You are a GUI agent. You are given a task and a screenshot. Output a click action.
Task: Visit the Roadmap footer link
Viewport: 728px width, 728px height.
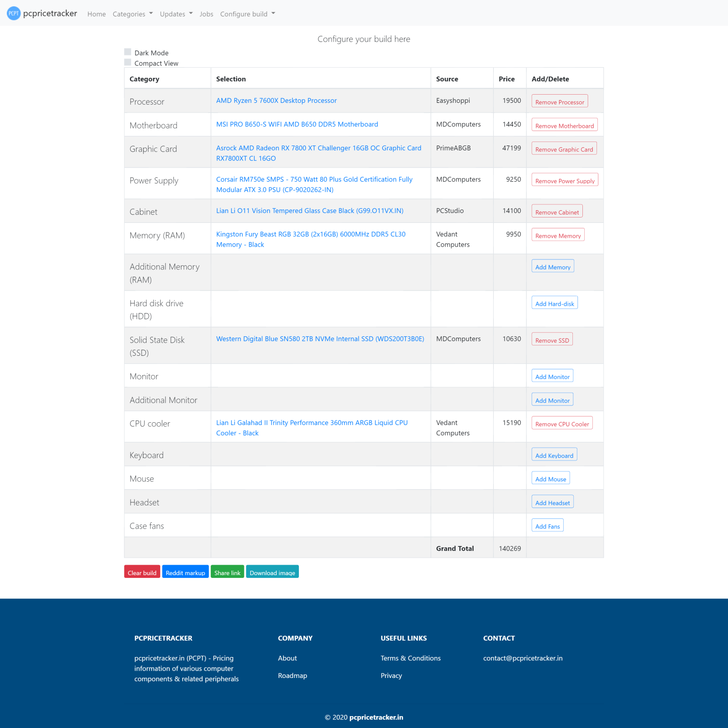click(292, 676)
